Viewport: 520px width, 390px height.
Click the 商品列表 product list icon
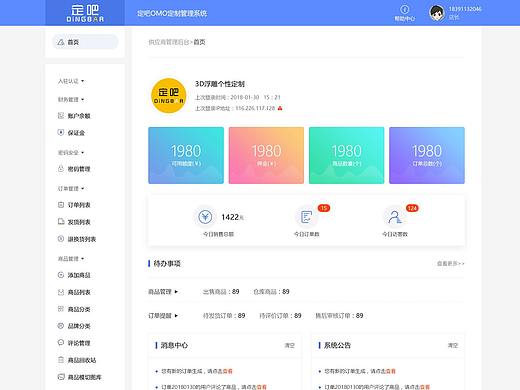click(x=61, y=292)
